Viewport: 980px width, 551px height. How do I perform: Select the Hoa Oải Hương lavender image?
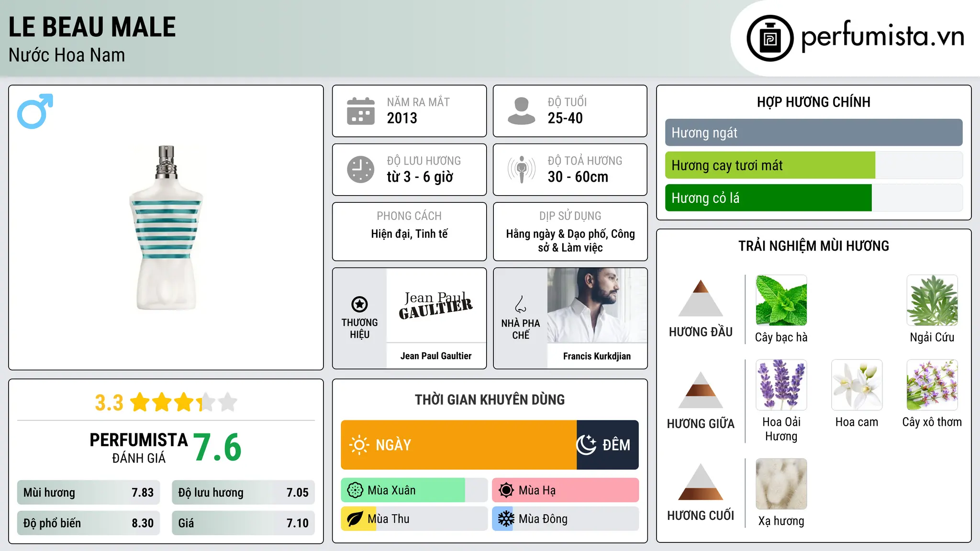point(781,385)
